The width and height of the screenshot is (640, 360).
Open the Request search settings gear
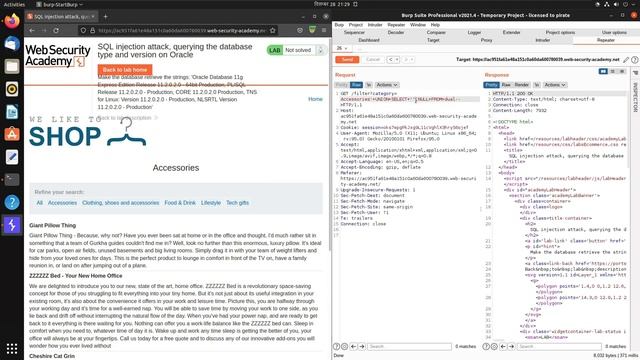pyautogui.click(x=344, y=347)
